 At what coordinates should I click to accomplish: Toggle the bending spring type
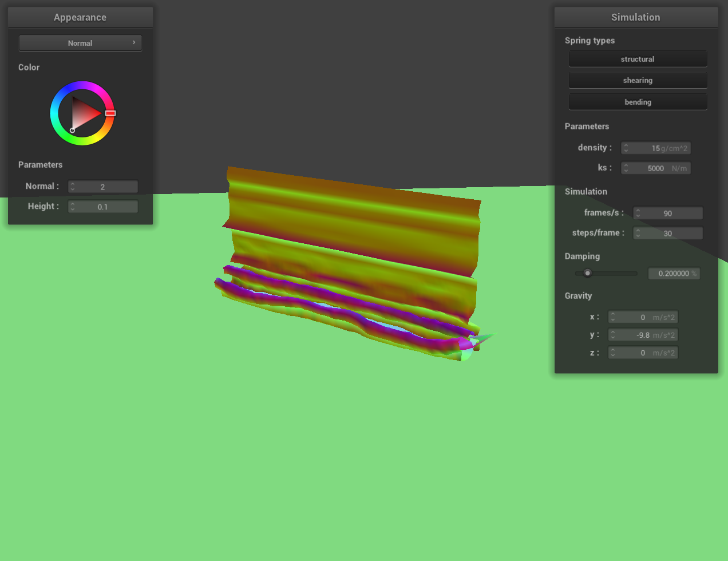click(638, 102)
